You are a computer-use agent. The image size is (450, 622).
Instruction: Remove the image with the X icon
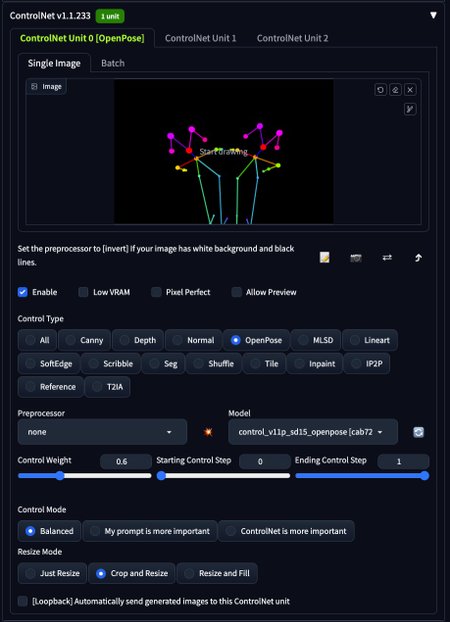pos(410,90)
